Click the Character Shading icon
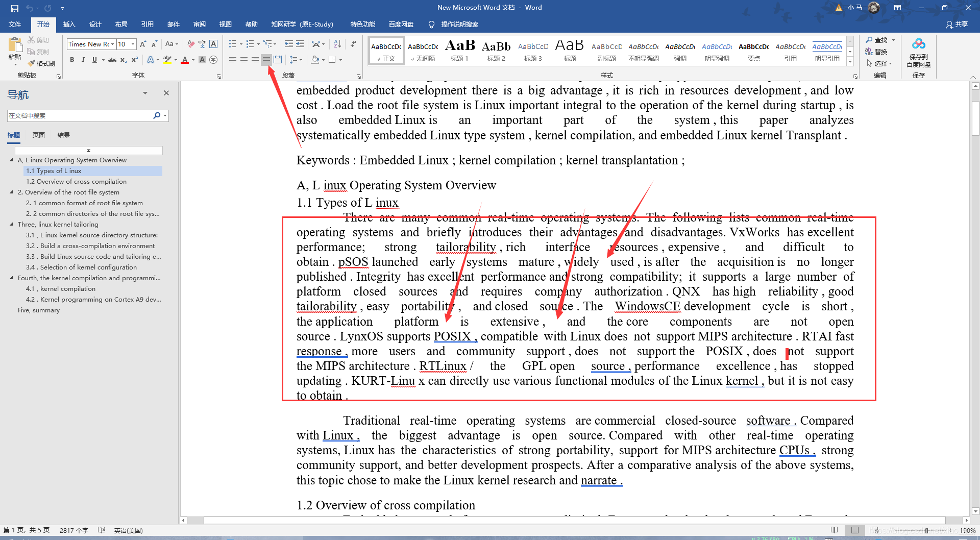The height and width of the screenshot is (540, 980). [202, 60]
